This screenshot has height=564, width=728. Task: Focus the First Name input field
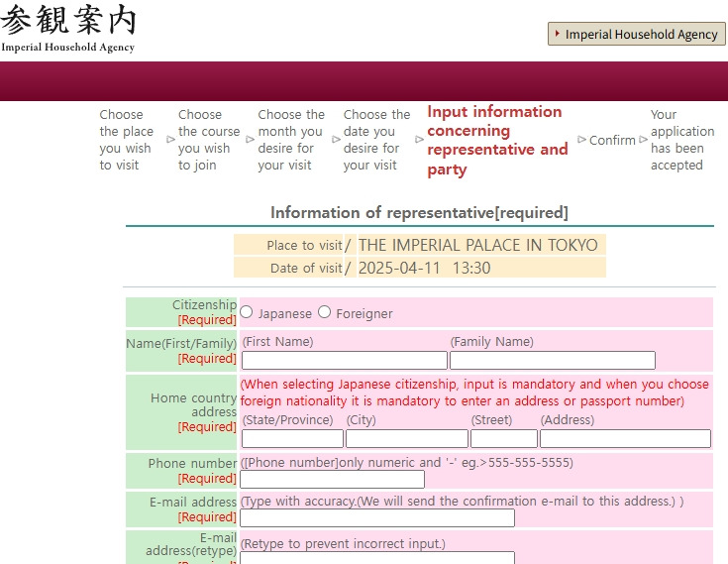[345, 361]
